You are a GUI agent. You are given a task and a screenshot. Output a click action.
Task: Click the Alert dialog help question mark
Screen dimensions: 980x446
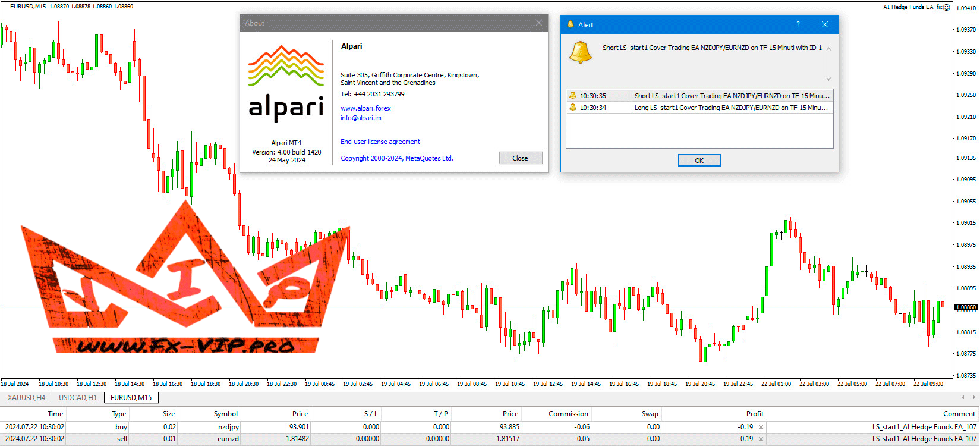(798, 24)
